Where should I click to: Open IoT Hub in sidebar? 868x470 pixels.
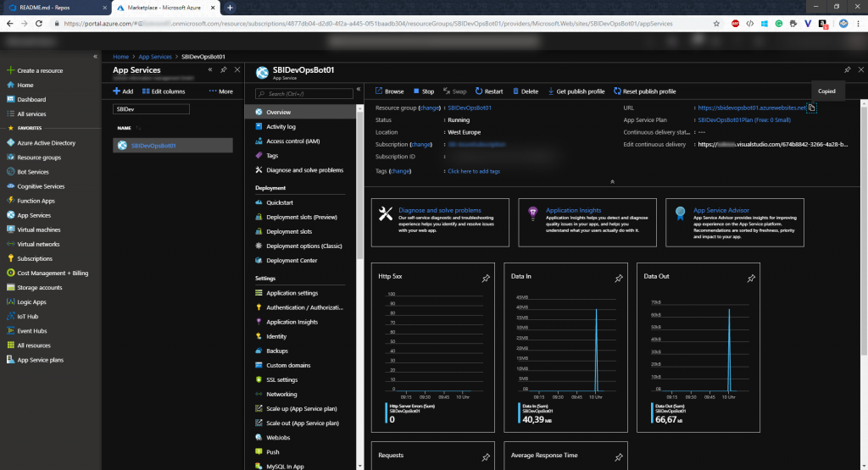(27, 316)
